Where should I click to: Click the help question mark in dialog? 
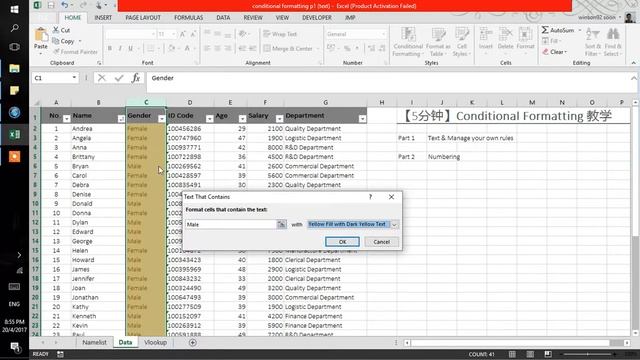coord(370,197)
